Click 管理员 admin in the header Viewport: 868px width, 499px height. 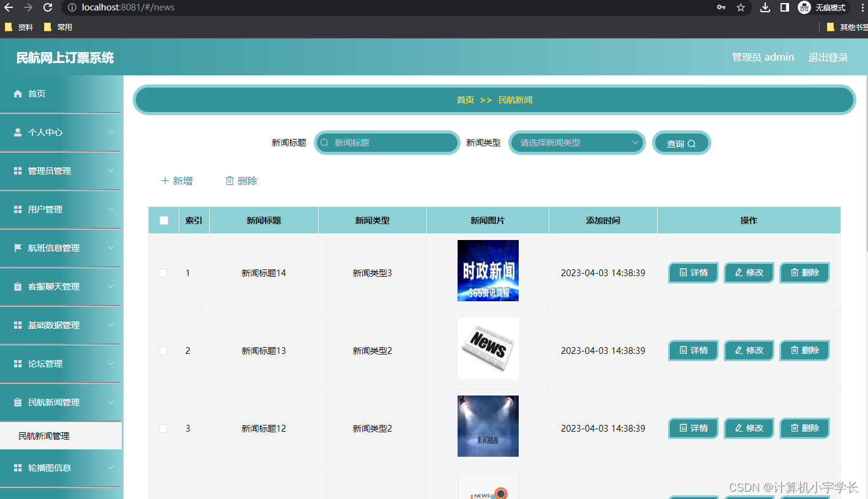point(763,57)
